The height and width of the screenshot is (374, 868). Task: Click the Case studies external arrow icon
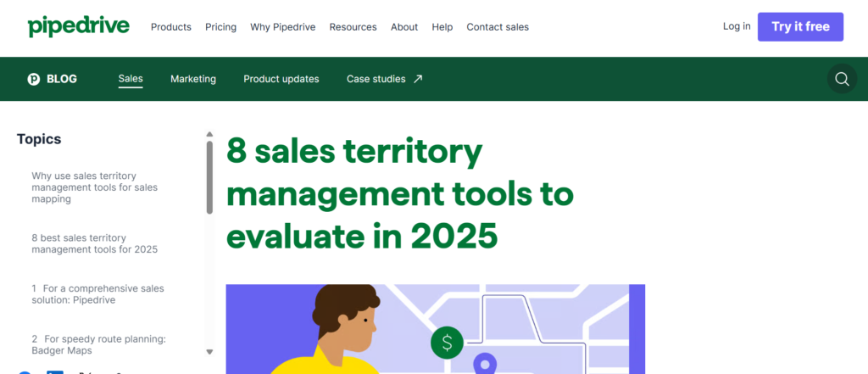[417, 79]
